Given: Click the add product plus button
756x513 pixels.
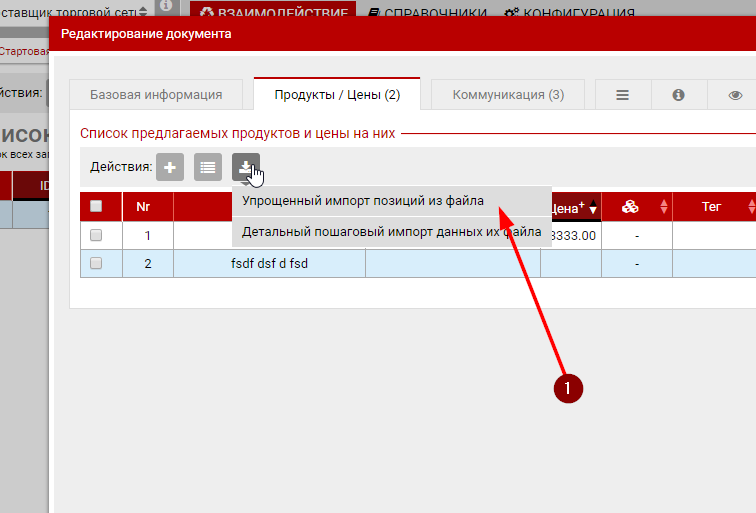Looking at the screenshot, I should pos(170,167).
